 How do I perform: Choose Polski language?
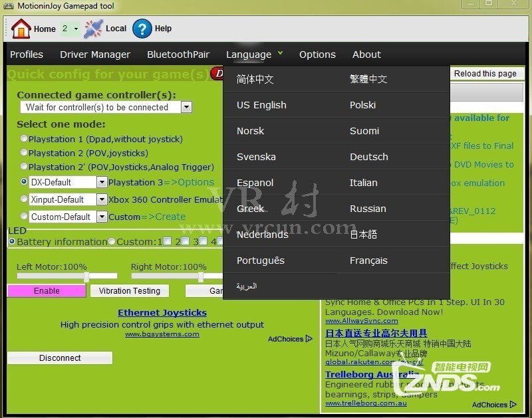pos(362,105)
